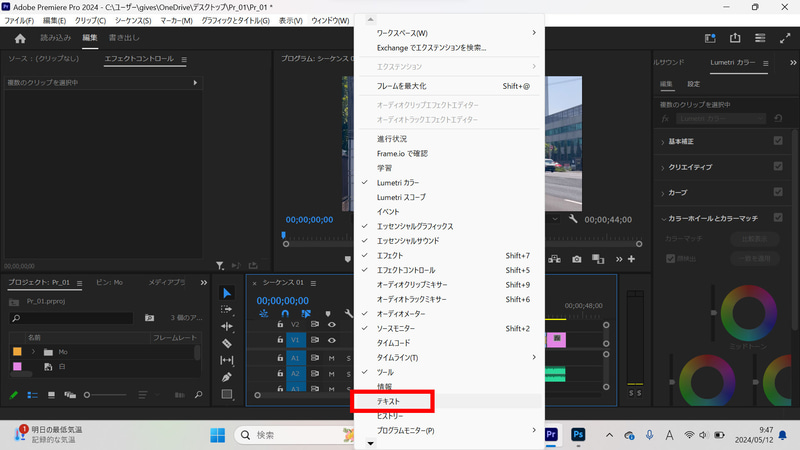Toggle V1 track eye visibility
This screenshot has width=800, height=450.
(x=332, y=340)
